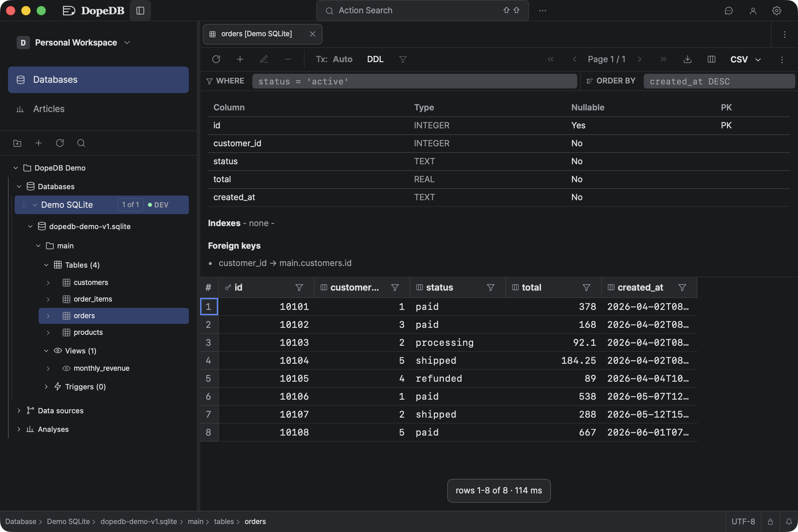This screenshot has height=532, width=798.
Task: Select the products table in tree
Action: coord(113,332)
